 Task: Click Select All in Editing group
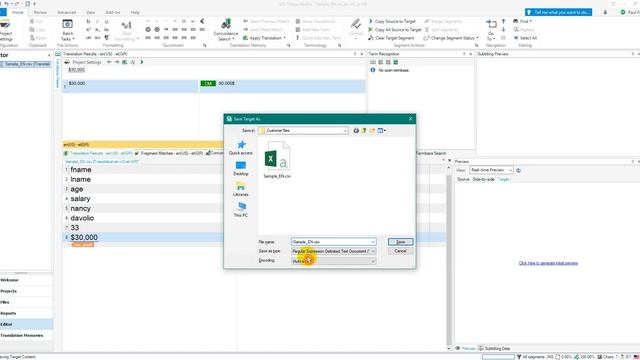[x=525, y=38]
